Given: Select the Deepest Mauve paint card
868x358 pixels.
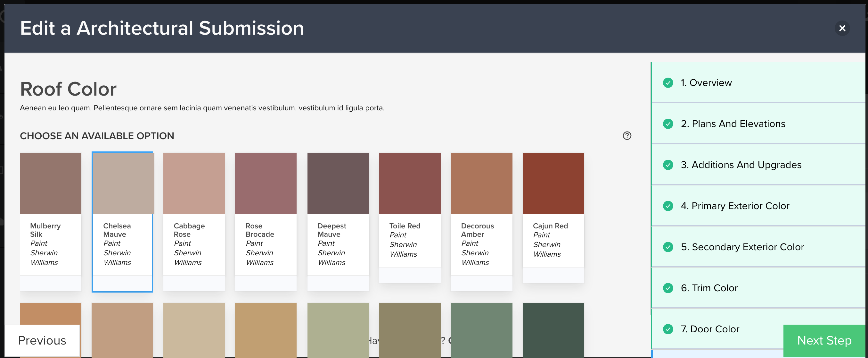Looking at the screenshot, I should coord(338,183).
